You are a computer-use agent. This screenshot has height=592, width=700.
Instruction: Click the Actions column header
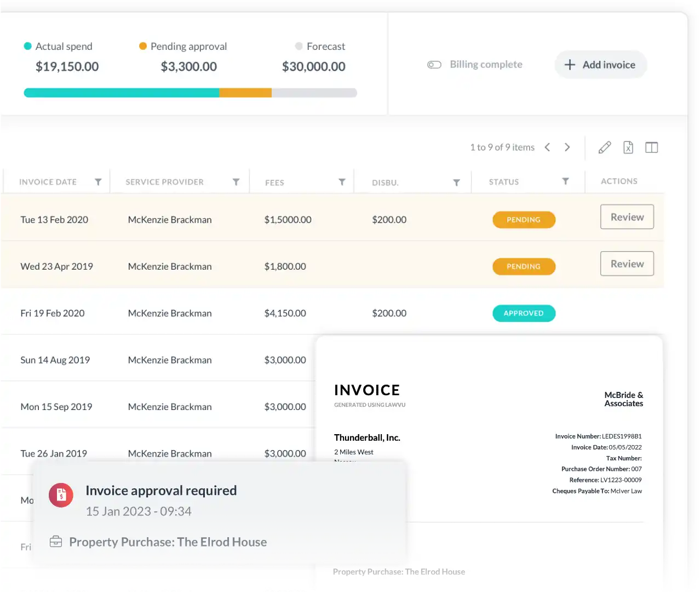pos(619,181)
